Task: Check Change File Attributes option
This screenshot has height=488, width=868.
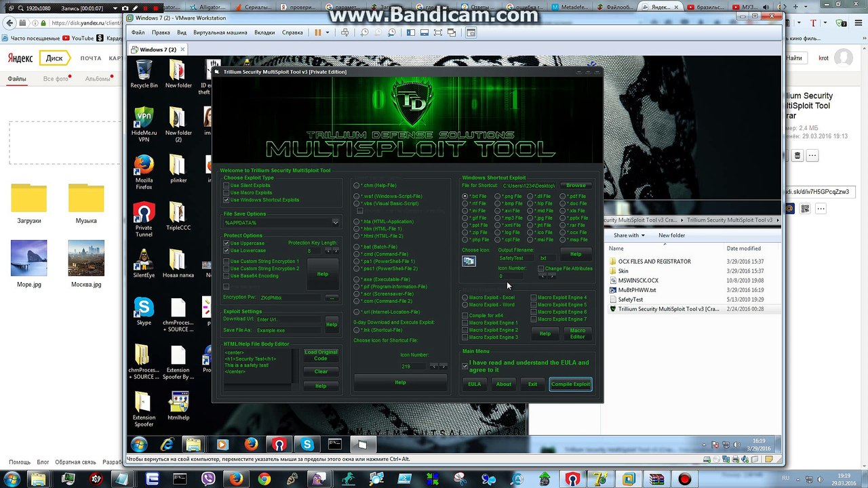Action: 541,269
